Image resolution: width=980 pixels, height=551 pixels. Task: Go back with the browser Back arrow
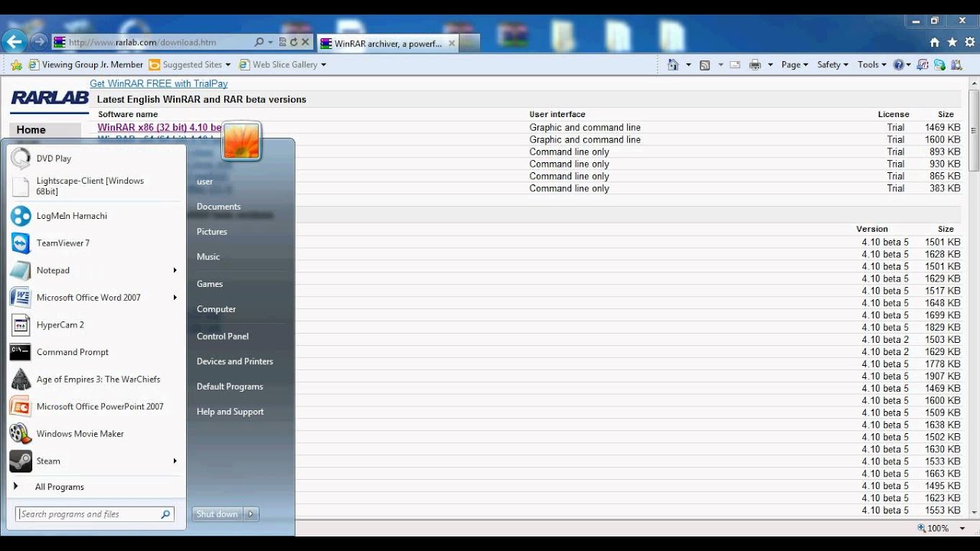(14, 41)
